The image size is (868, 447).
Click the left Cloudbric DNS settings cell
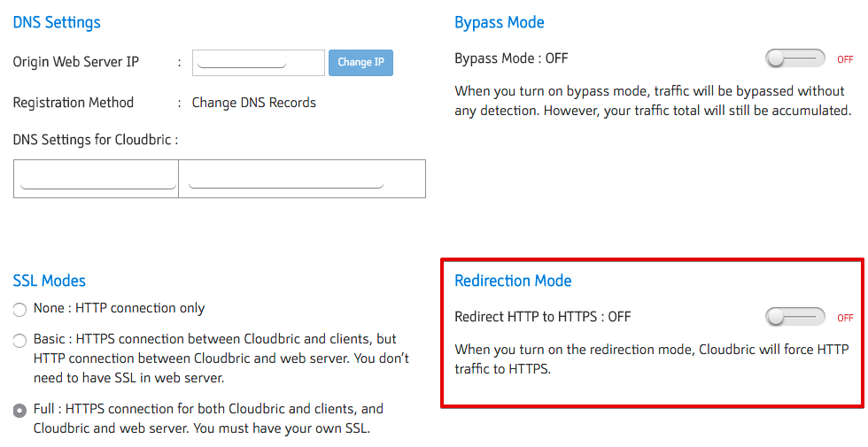pyautogui.click(x=96, y=179)
